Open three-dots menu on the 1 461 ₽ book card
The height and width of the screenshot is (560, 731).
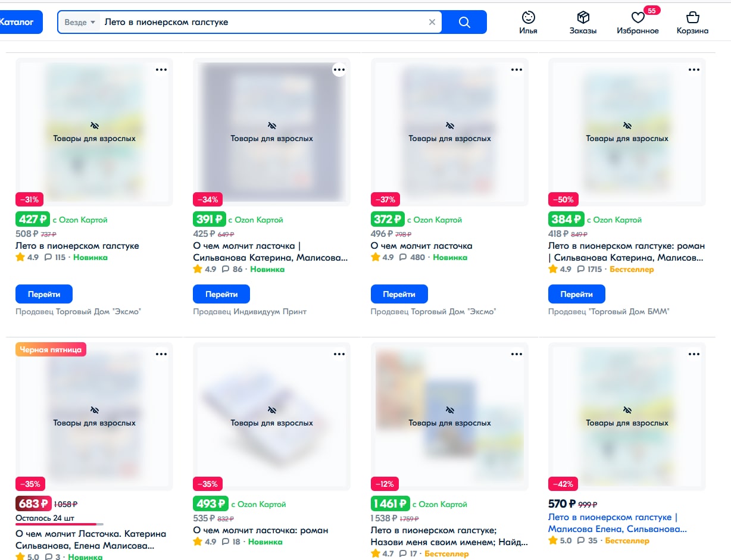[x=516, y=354]
